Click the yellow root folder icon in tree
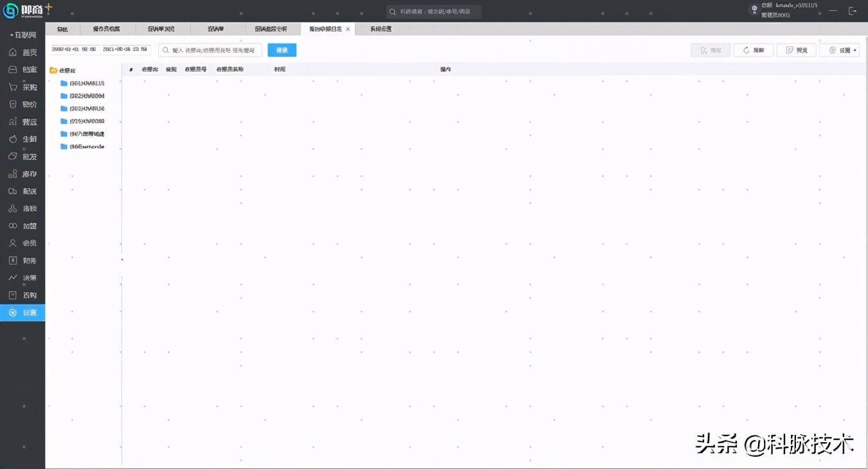This screenshot has width=868, height=469. point(53,70)
